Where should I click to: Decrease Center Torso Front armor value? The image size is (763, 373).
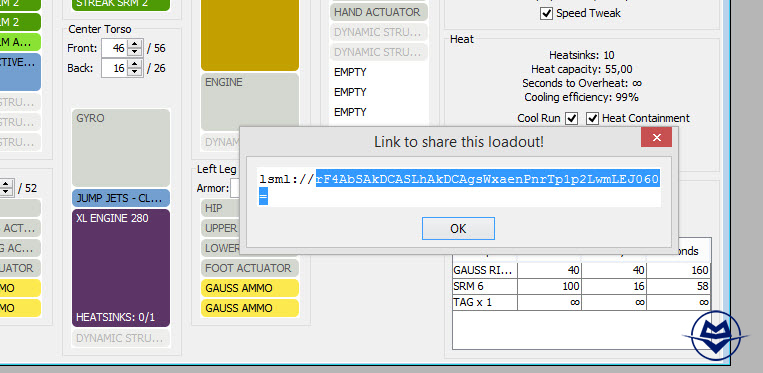[x=135, y=53]
